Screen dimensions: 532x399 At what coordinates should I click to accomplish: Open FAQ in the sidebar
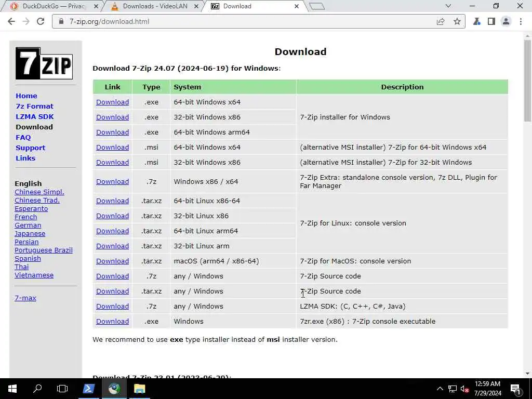click(23, 137)
